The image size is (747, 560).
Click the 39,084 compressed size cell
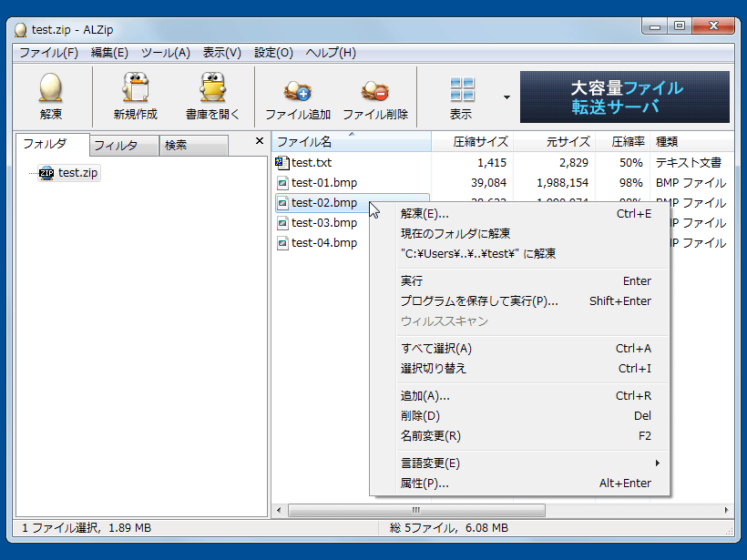point(489,183)
